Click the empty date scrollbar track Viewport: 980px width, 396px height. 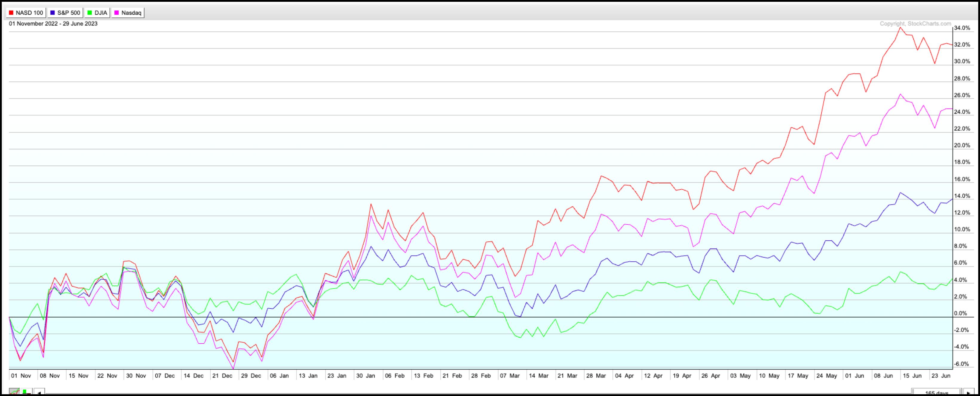476,393
